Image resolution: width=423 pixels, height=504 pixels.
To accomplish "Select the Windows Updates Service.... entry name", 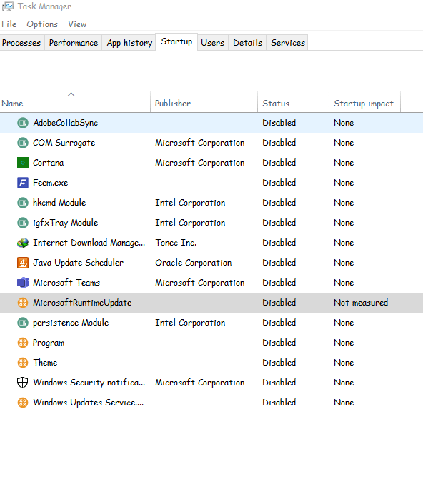I will point(89,403).
